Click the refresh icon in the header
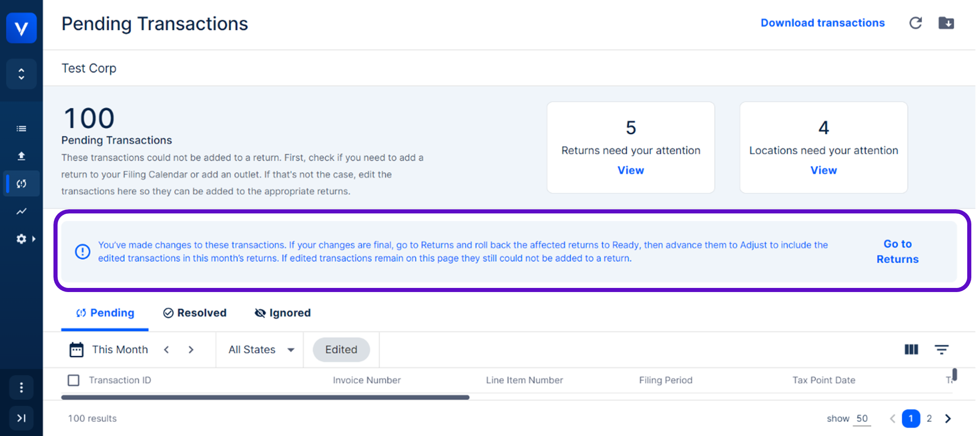The image size is (980, 436). [x=915, y=23]
